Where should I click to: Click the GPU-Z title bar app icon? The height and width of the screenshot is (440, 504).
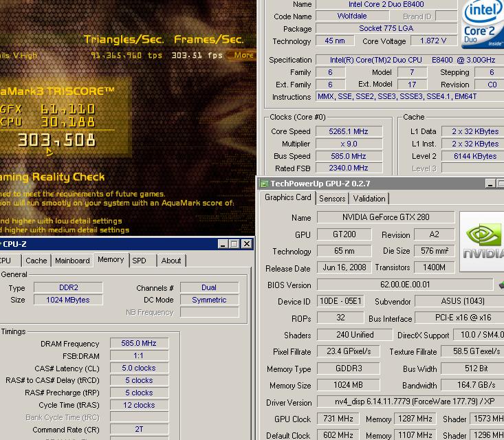coord(264,184)
